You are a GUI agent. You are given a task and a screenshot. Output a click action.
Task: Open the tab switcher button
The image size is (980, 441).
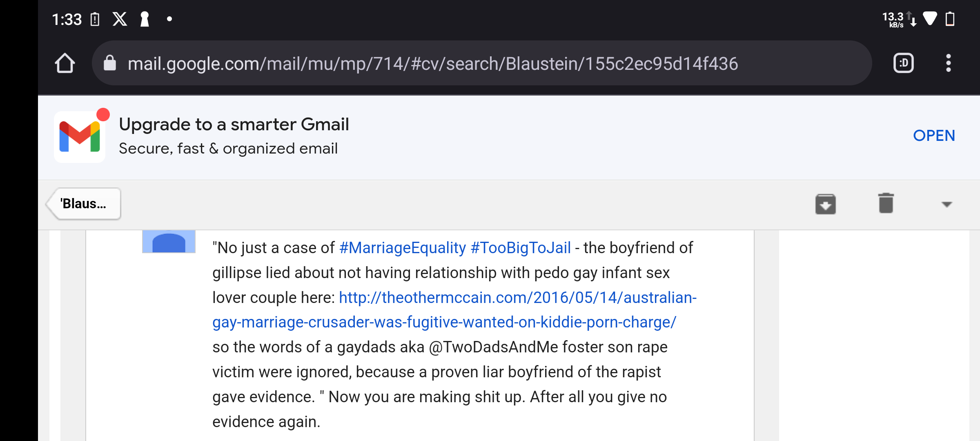click(x=903, y=63)
